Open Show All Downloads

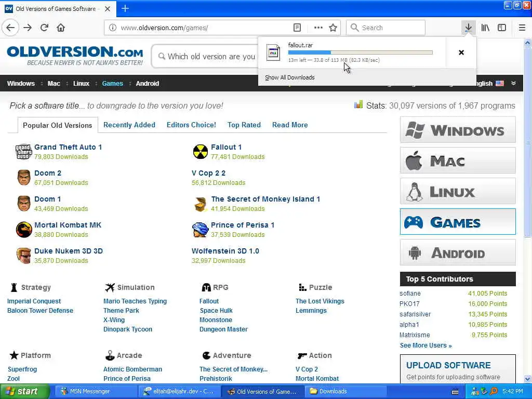point(289,77)
